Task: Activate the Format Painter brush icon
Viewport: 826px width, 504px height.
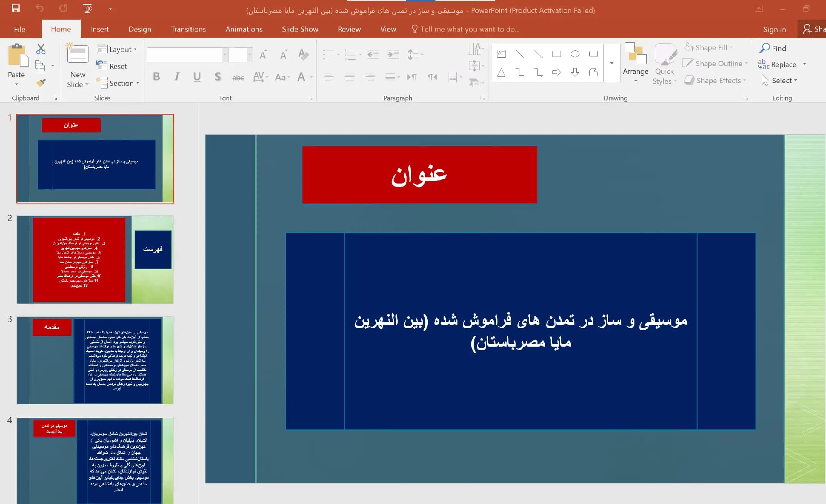Action: pos(41,82)
